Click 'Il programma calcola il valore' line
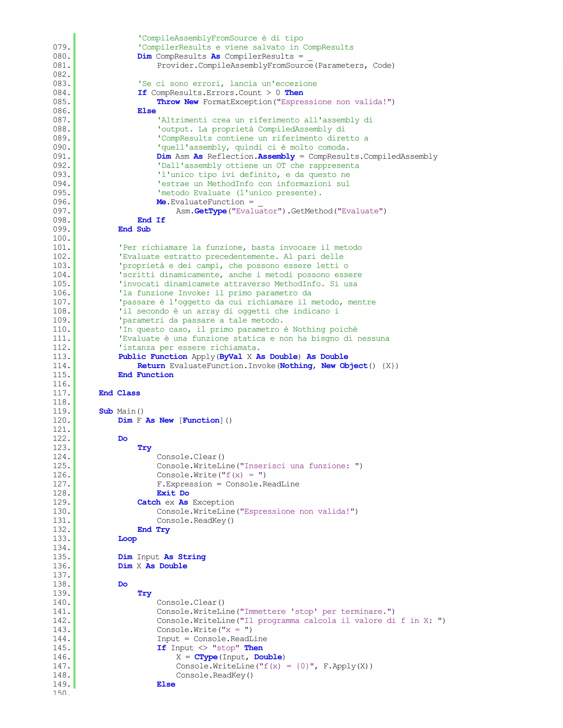563x728 pixels. point(301,621)
